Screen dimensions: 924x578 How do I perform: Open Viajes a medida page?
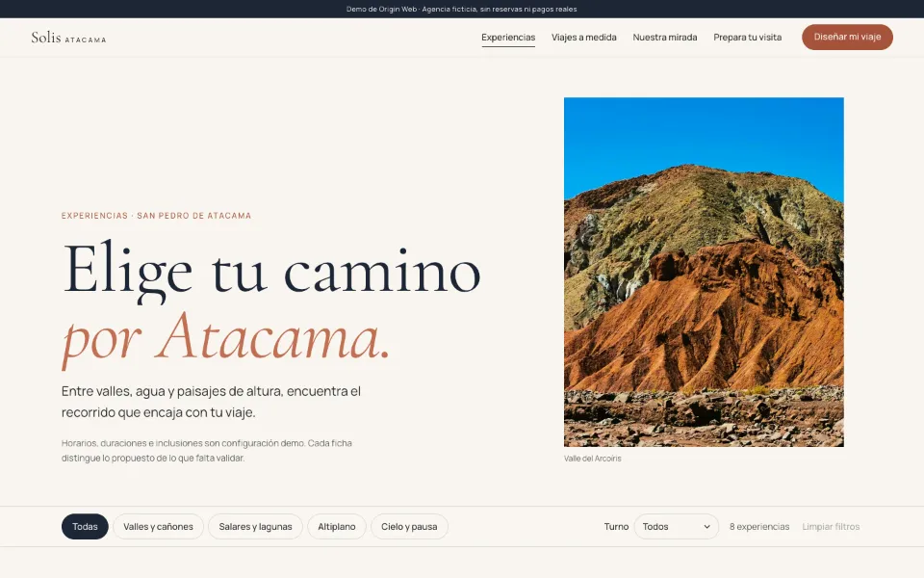point(583,38)
